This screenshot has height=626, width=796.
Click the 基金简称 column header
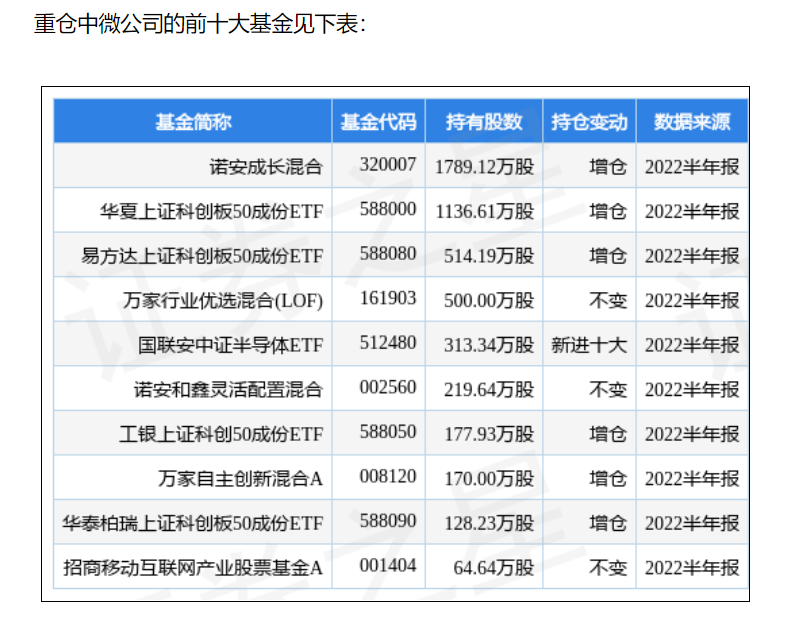[193, 122]
